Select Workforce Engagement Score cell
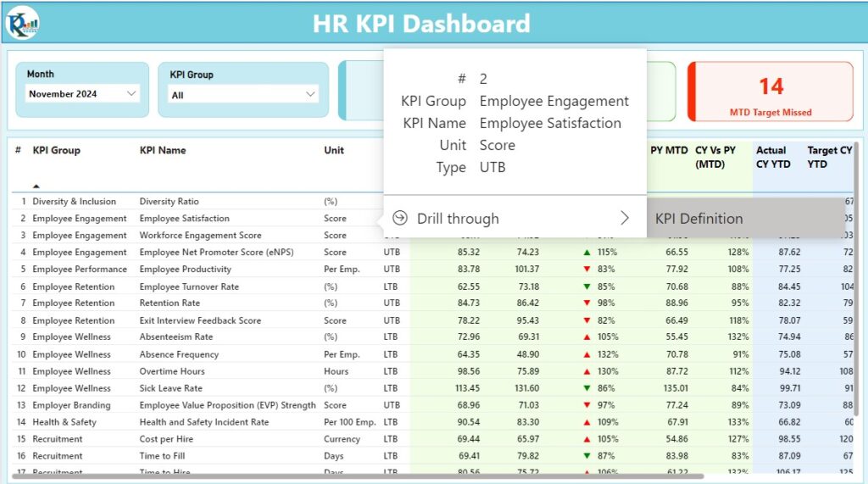Image resolution: width=868 pixels, height=484 pixels. [200, 236]
